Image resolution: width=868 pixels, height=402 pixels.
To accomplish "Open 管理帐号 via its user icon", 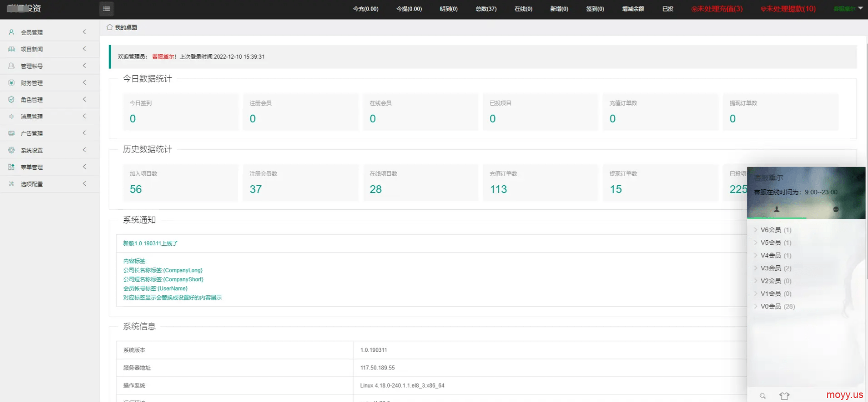I will point(11,66).
